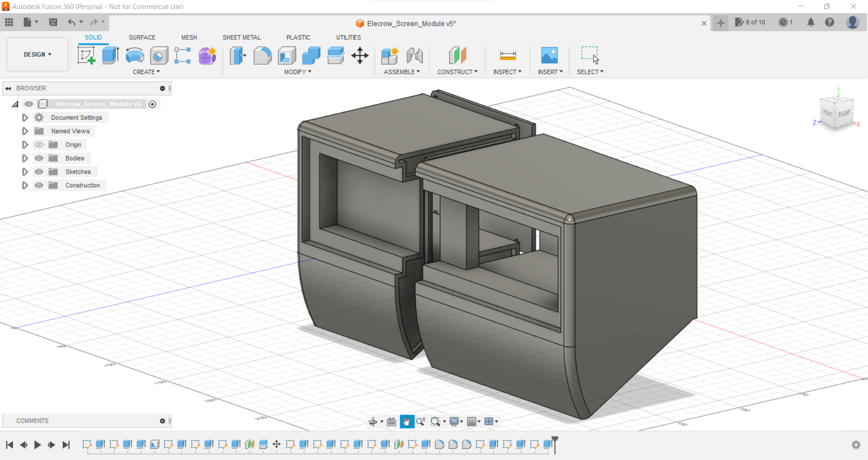Show the hidden Origin folder
The height and width of the screenshot is (460, 868).
(39, 145)
